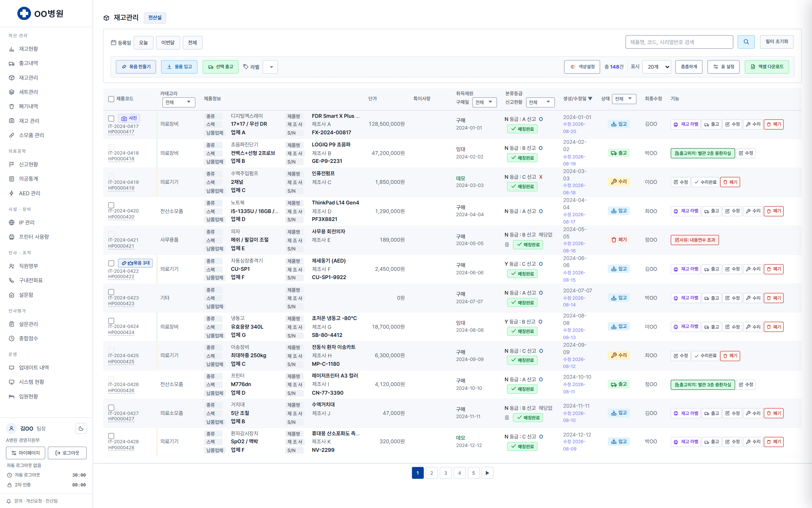812x508 pixels.
Task: Click 수리완료 check button for IT-2024-0419
Action: [705, 182]
